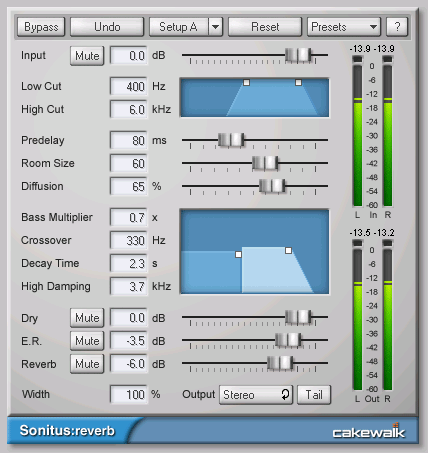Screen dimensions: 428x453
Task: Click the left input peak readout -13.9
Action: pyautogui.click(x=360, y=49)
